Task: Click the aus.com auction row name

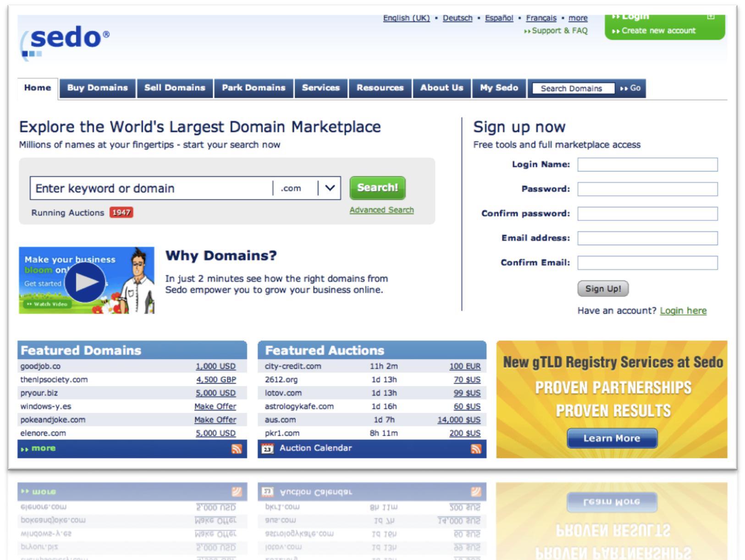Action: click(x=280, y=420)
